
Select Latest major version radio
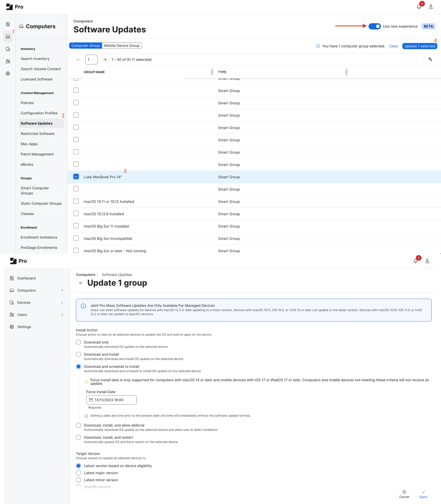(78, 473)
